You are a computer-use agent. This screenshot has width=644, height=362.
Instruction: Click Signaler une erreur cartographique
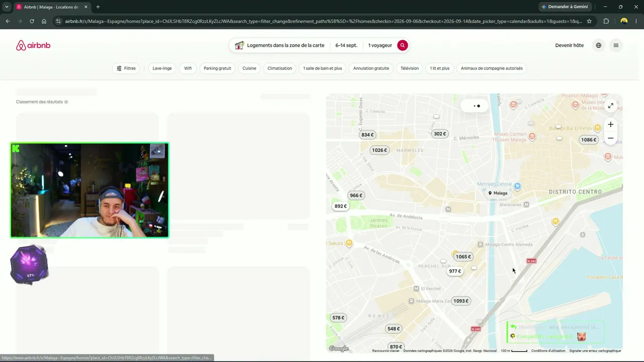(x=595, y=351)
